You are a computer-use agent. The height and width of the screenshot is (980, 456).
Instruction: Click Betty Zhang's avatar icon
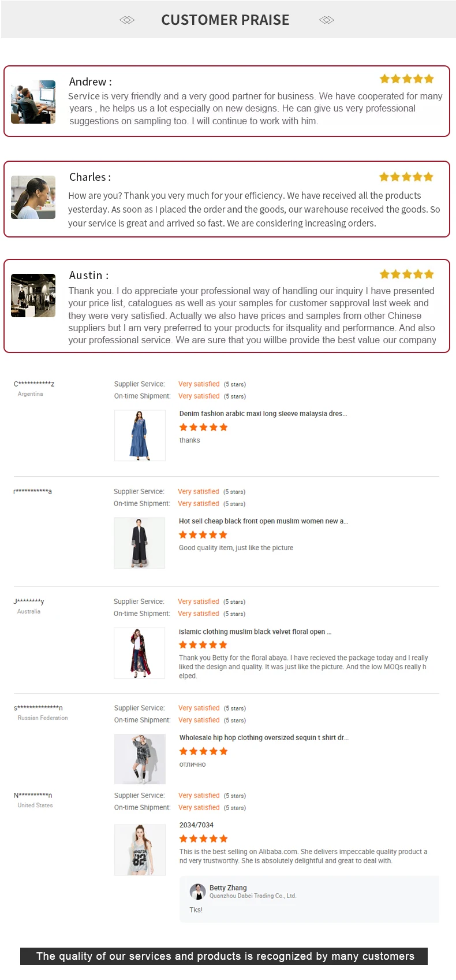tap(198, 892)
